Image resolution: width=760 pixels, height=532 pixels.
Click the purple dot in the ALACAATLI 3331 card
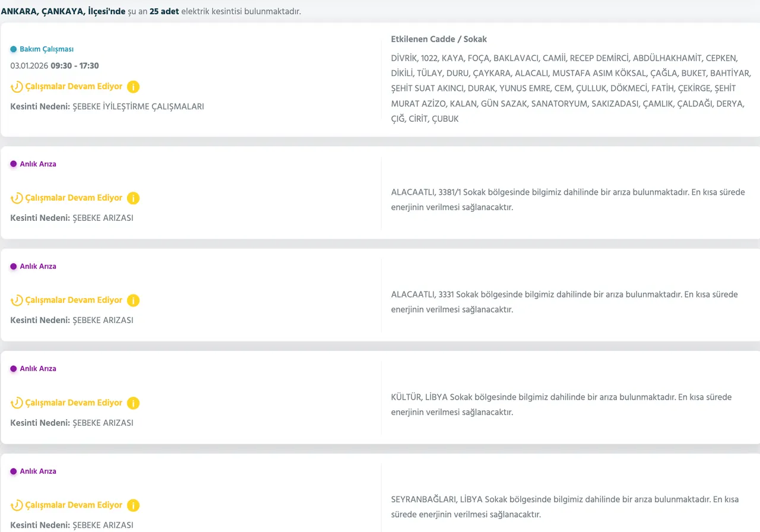click(14, 267)
